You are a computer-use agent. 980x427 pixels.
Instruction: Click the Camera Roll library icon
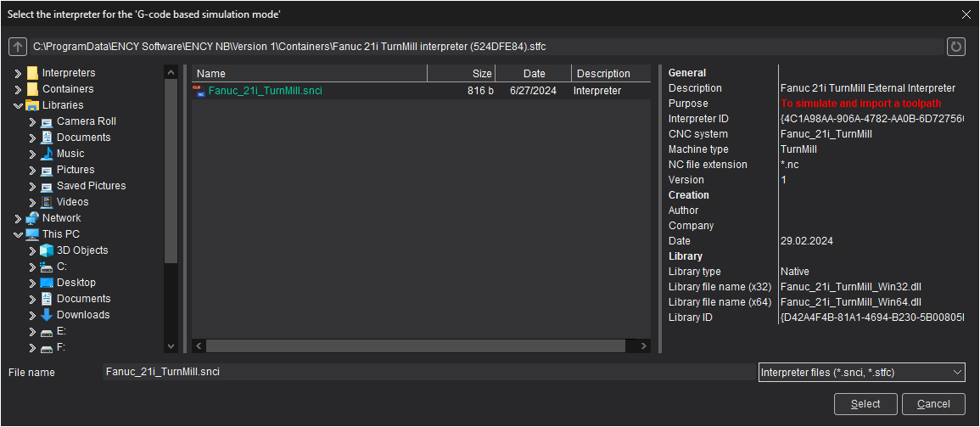pyautogui.click(x=47, y=121)
